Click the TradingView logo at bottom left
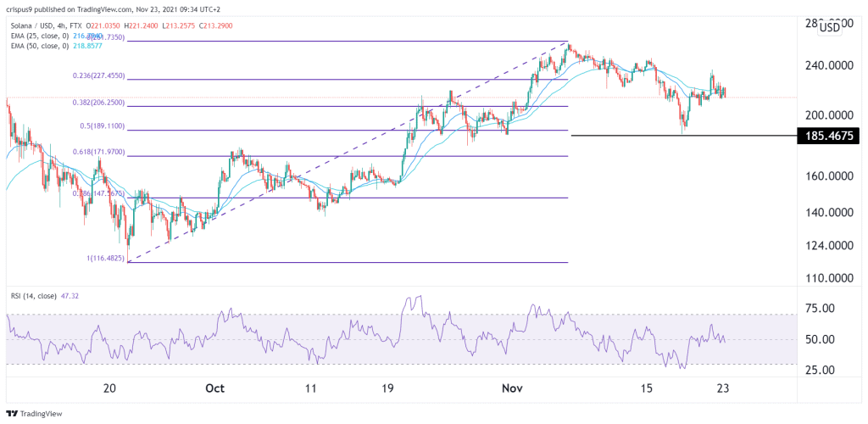Image resolution: width=868 pixels, height=424 pixels. coord(34,414)
